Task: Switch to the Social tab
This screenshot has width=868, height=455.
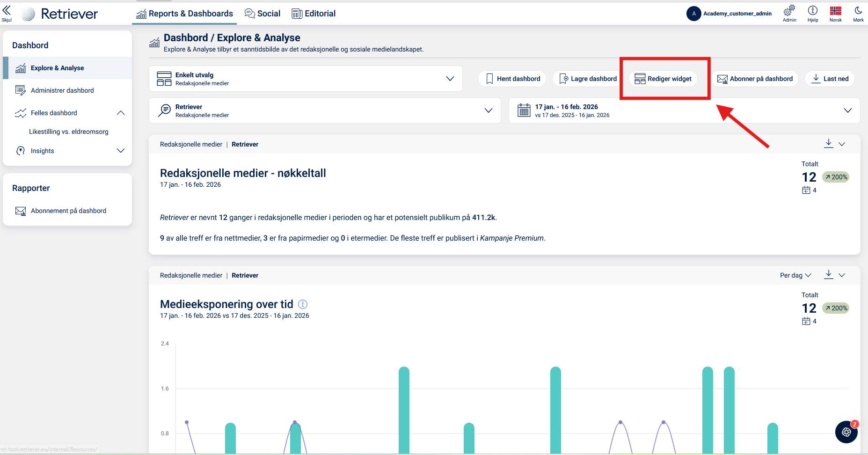Action: pos(263,14)
